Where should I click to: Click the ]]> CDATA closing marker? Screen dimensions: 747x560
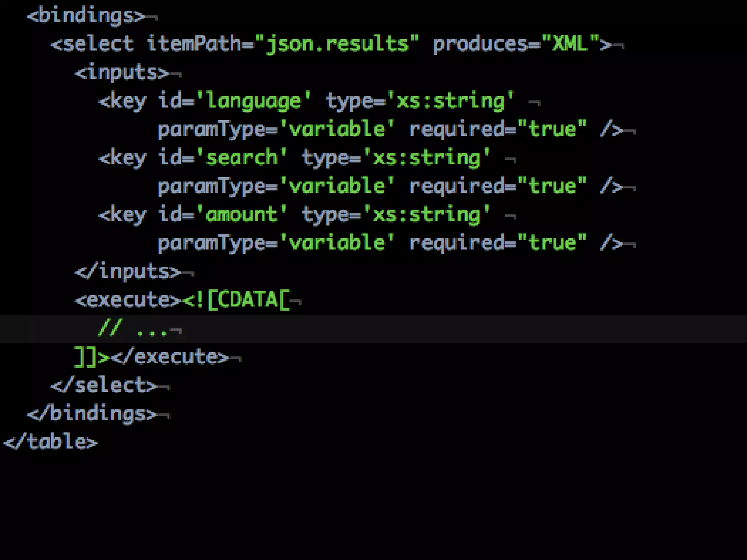(x=92, y=357)
